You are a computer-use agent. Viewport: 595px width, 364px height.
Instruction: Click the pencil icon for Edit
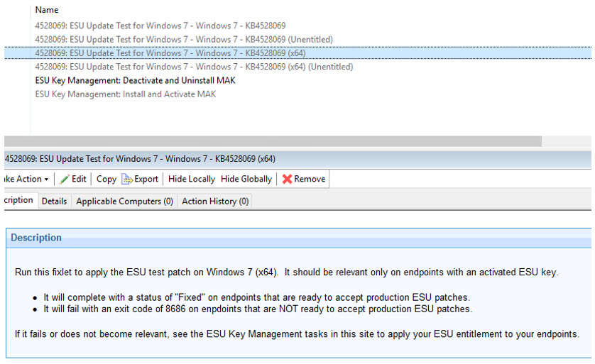(65, 179)
